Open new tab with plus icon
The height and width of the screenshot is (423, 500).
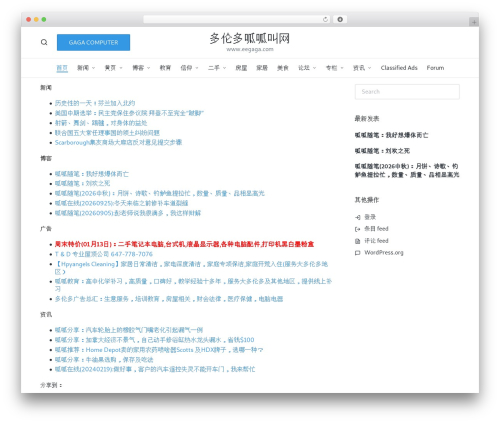pos(474,22)
